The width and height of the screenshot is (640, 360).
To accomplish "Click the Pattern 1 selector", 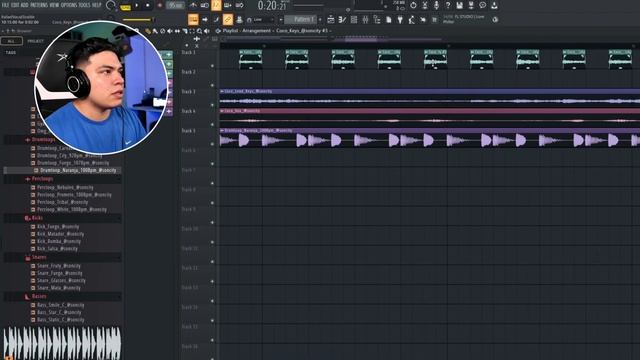I will tap(300, 19).
